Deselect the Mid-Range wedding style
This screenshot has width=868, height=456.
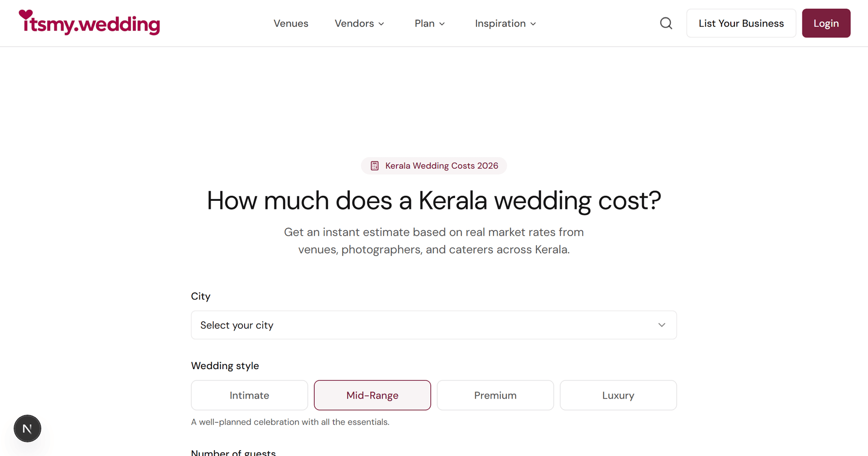[x=372, y=395]
